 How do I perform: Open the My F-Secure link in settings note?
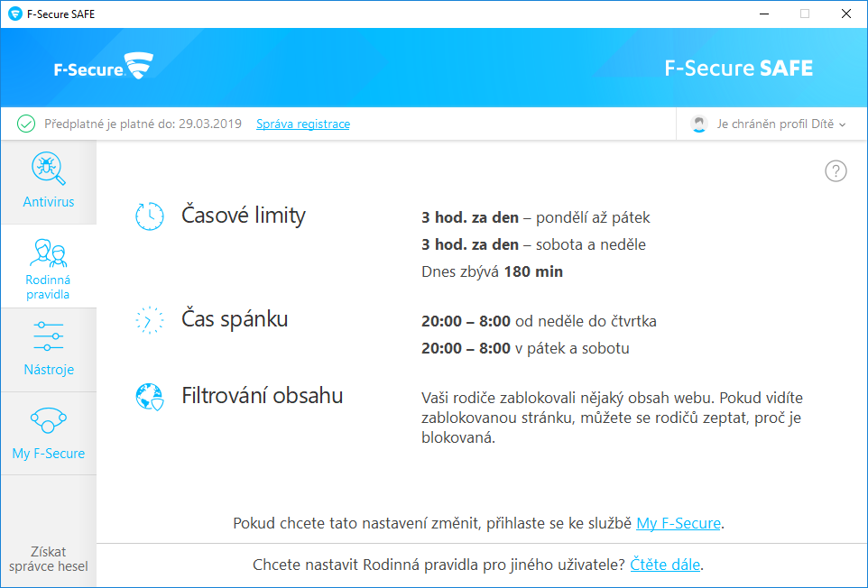[679, 523]
